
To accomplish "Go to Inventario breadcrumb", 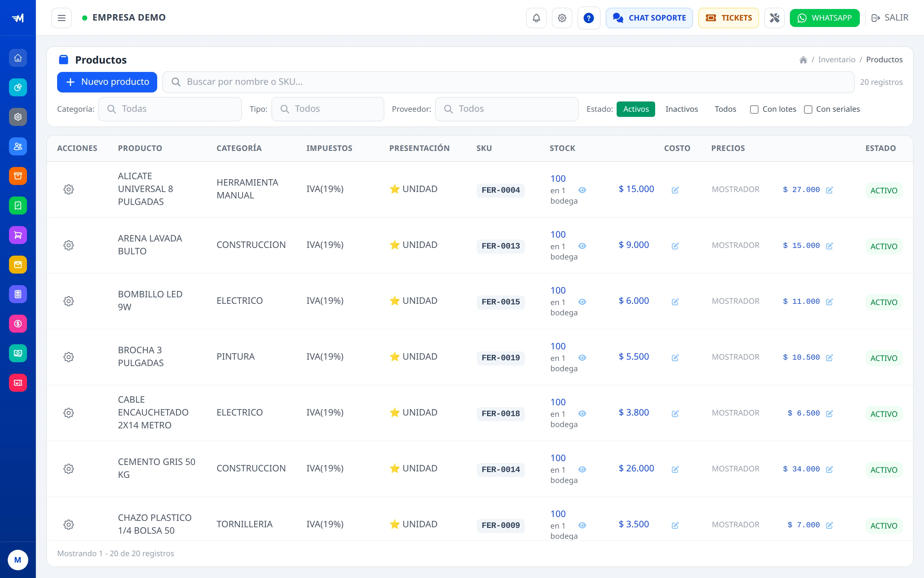I will tap(836, 60).
